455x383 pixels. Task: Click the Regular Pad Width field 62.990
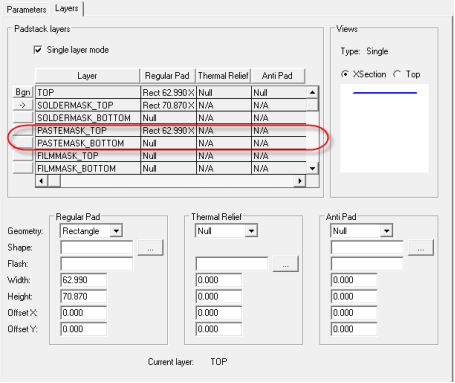84,280
